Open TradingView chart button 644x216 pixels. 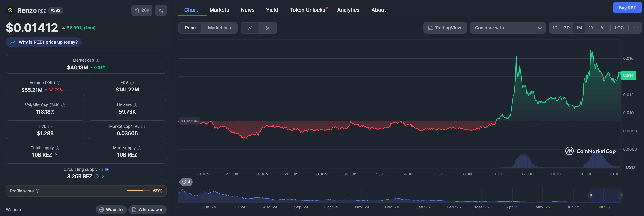(445, 28)
